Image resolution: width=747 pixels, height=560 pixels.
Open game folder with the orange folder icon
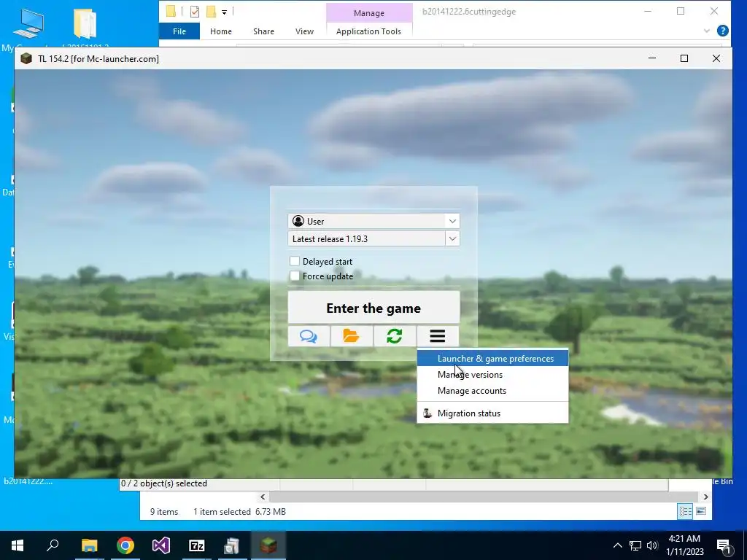point(352,336)
